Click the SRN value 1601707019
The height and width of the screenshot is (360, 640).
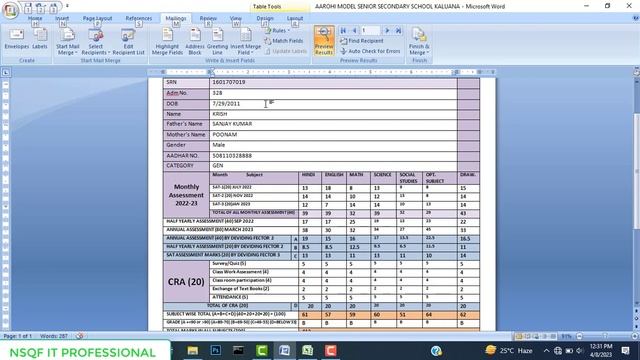click(229, 82)
